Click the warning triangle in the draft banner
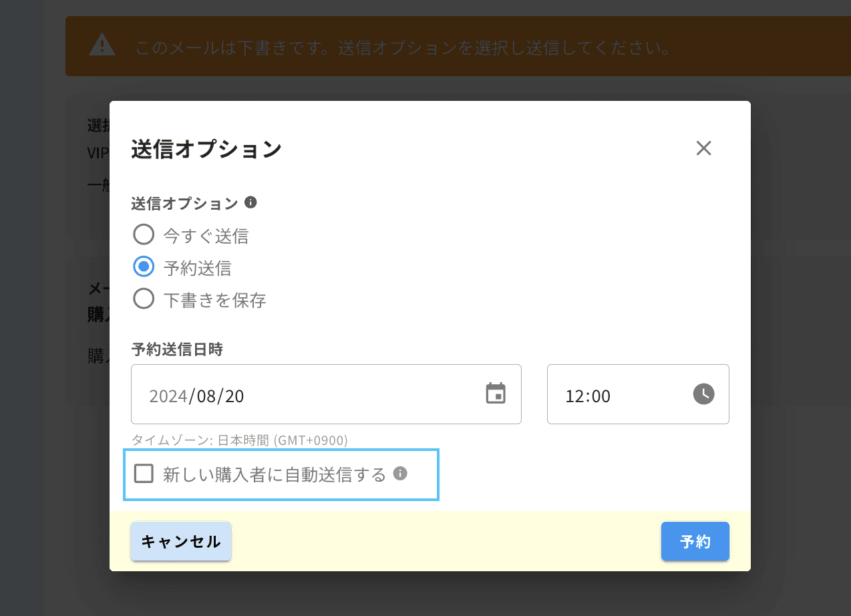The height and width of the screenshot is (616, 851). (102, 45)
